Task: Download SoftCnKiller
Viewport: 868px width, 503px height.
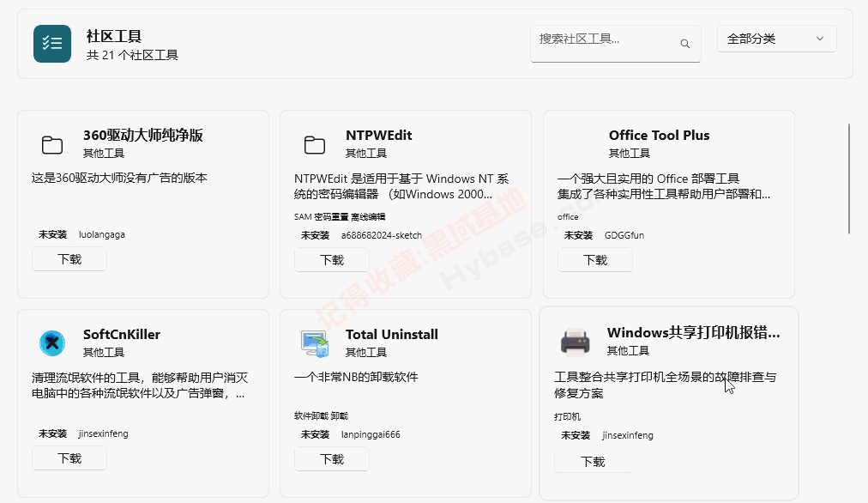Action: tap(69, 458)
